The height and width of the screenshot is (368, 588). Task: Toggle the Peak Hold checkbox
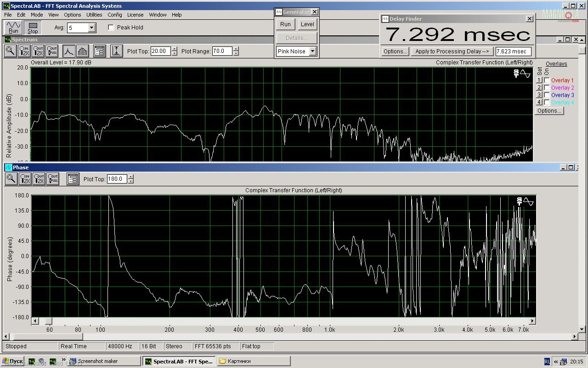pos(111,28)
